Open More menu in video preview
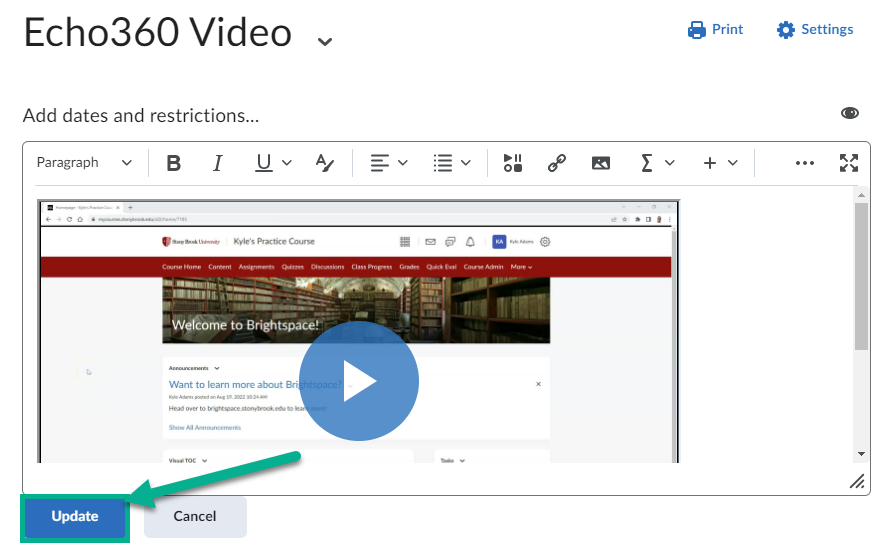This screenshot has height=543, width=882. pyautogui.click(x=521, y=267)
